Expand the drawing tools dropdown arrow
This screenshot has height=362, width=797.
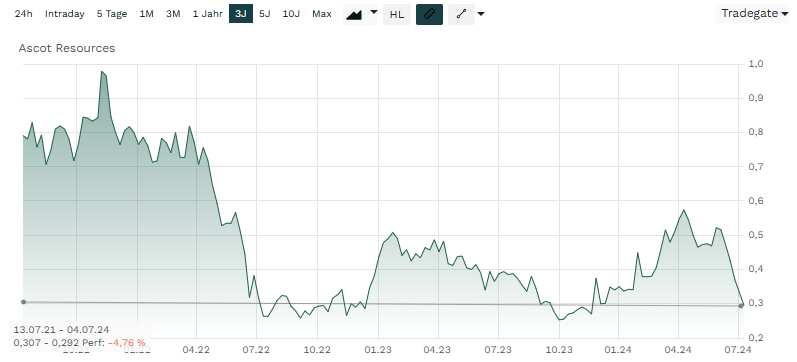481,14
